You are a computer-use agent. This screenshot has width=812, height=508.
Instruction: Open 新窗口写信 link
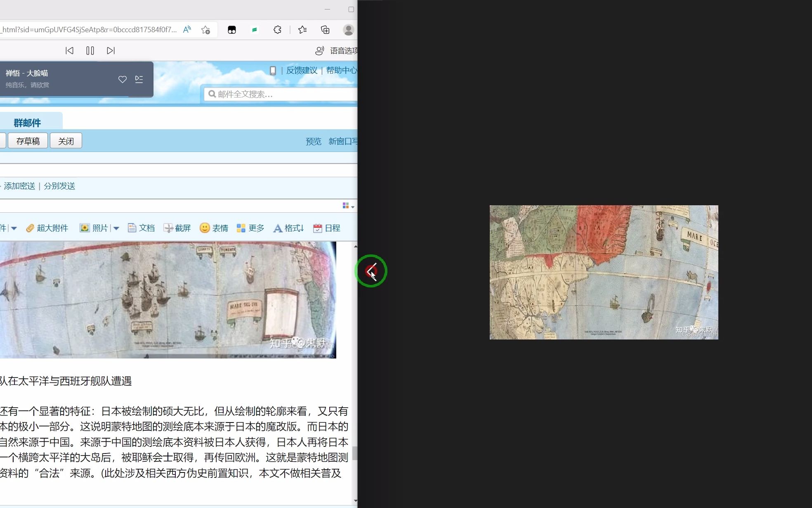343,141
